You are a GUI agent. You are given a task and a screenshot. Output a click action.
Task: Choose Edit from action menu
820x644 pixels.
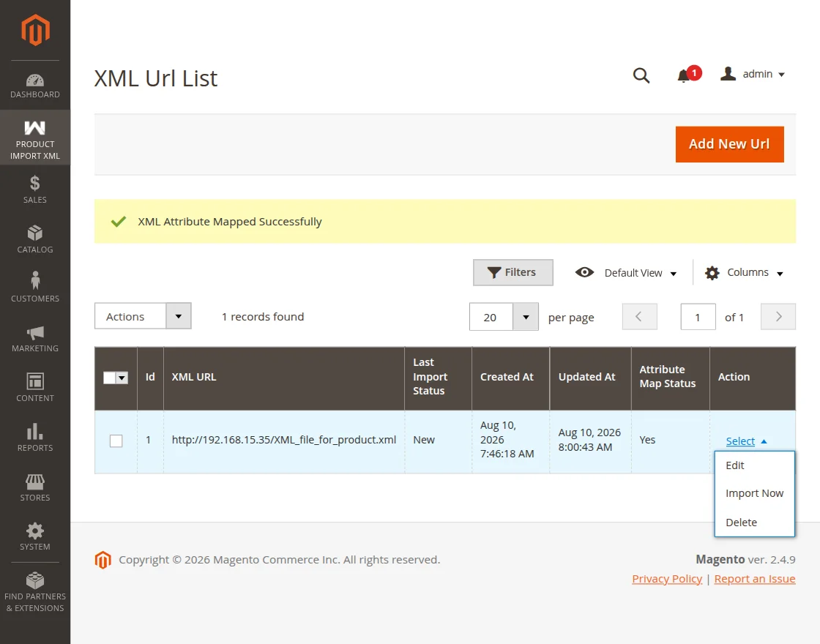tap(755, 465)
